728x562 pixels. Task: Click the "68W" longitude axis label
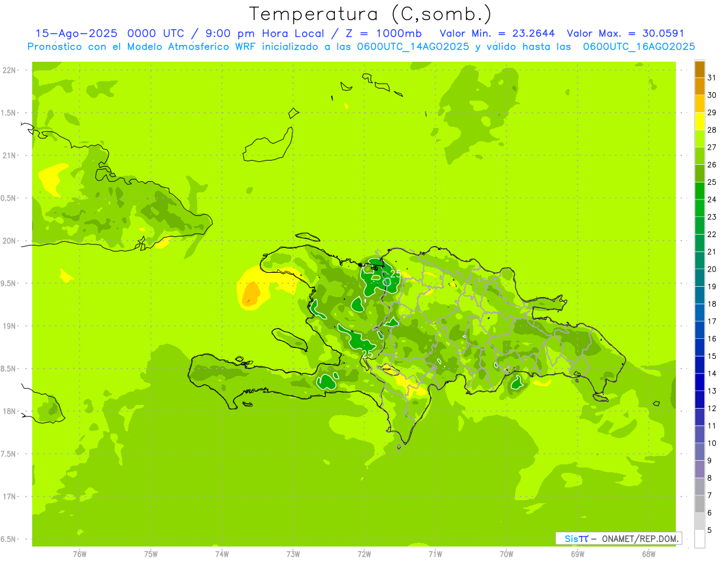649,554
